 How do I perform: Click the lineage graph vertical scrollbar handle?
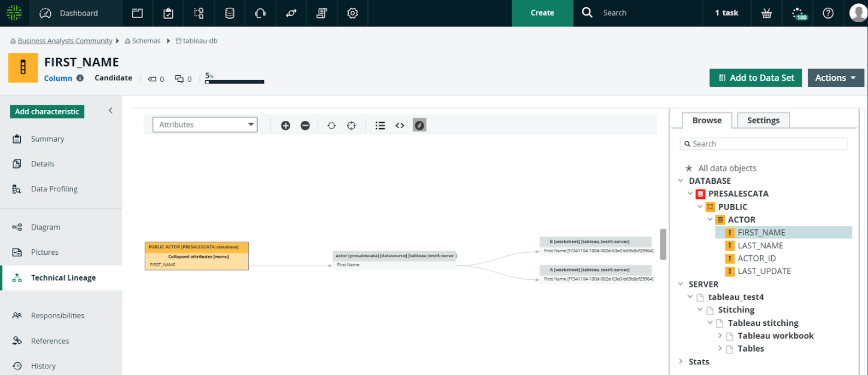click(x=663, y=244)
